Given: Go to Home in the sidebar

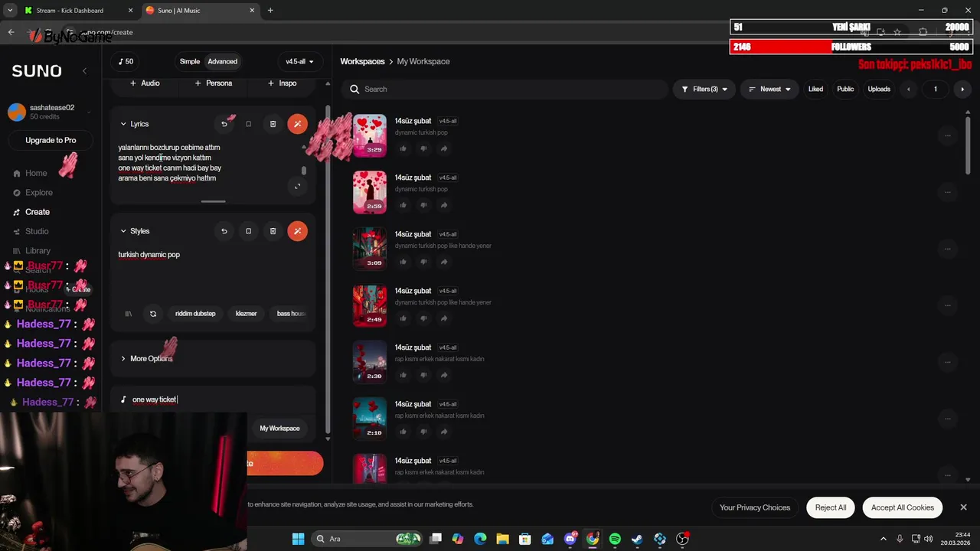Looking at the screenshot, I should [30, 173].
